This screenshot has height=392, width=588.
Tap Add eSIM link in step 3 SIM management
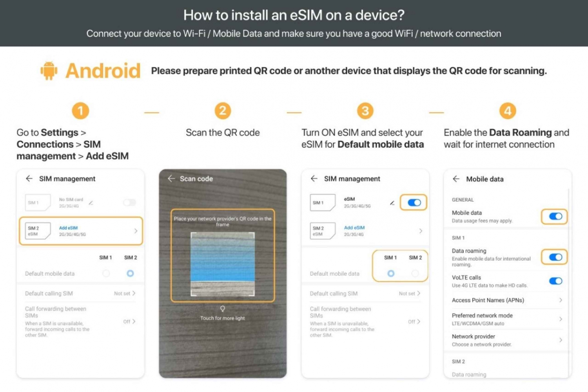(354, 228)
